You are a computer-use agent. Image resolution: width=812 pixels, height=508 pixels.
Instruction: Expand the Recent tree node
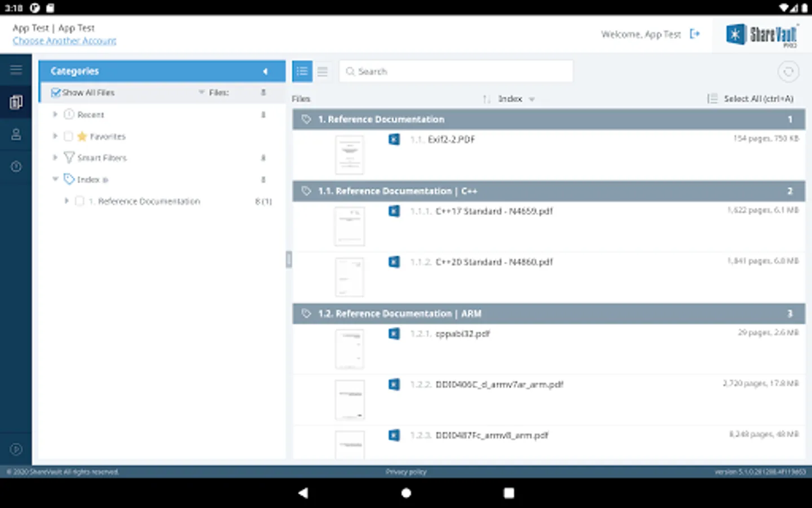[x=55, y=115]
